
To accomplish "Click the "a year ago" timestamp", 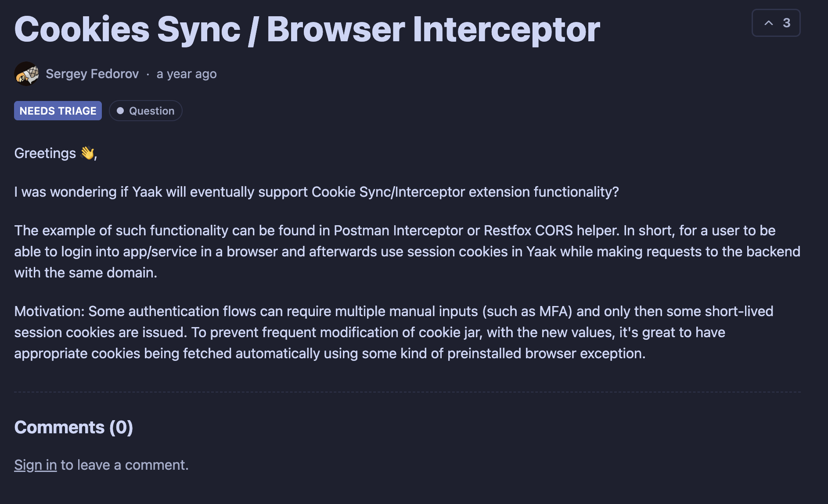I will 187,74.
